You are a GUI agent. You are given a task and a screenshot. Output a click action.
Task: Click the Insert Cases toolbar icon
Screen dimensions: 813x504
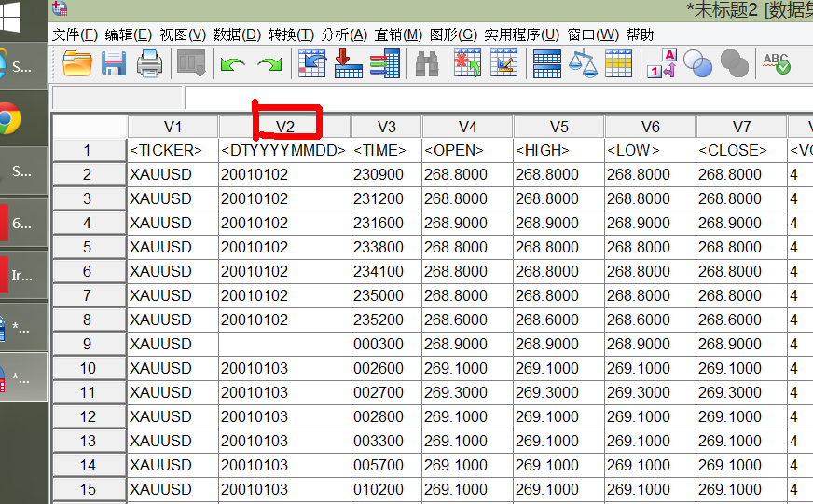(467, 64)
